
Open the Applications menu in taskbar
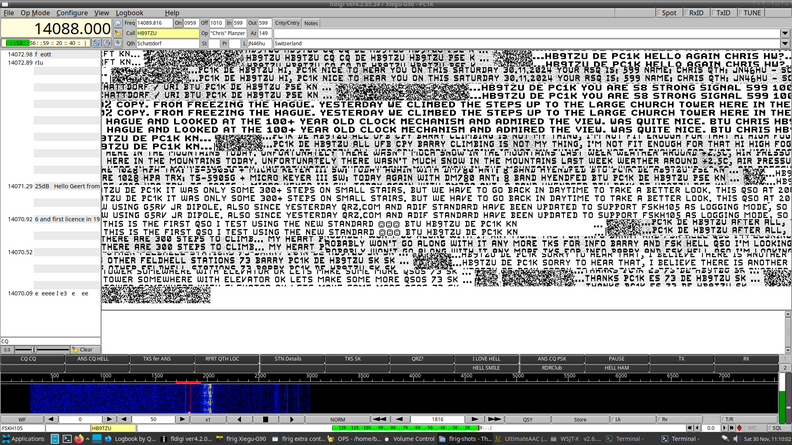coord(23,439)
